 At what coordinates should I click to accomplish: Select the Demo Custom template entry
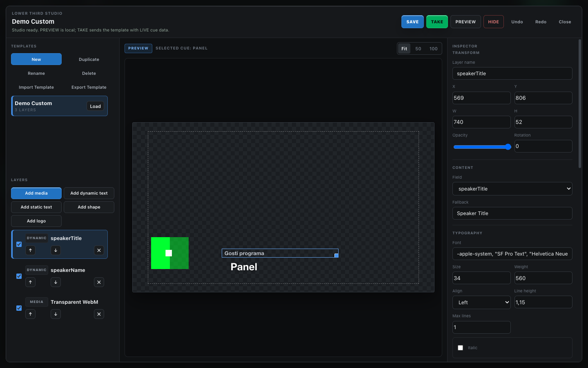[59, 106]
